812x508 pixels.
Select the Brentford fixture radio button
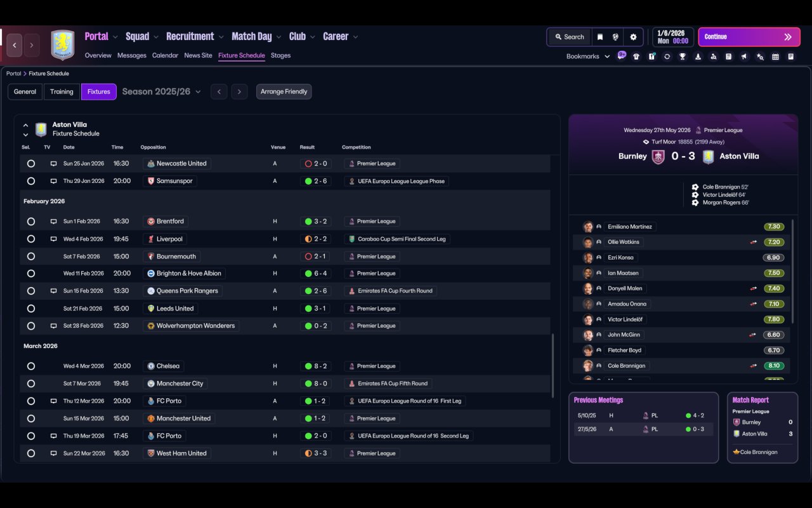click(x=31, y=222)
